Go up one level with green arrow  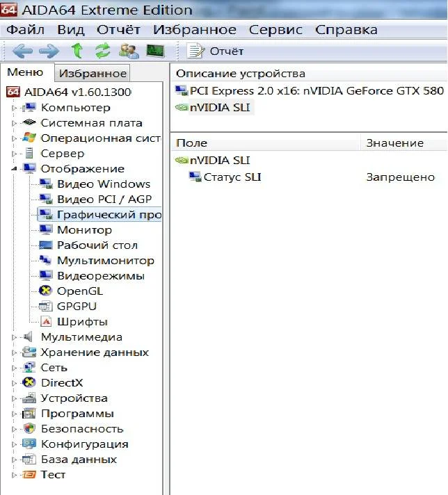pyautogui.click(x=77, y=51)
